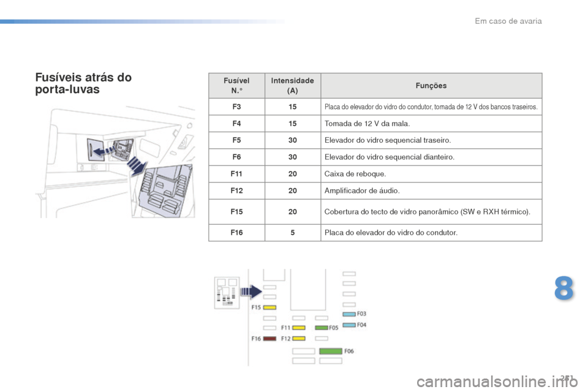
Task: Click 'Tomada de 12 V da mala.' text
Action: 367,123
